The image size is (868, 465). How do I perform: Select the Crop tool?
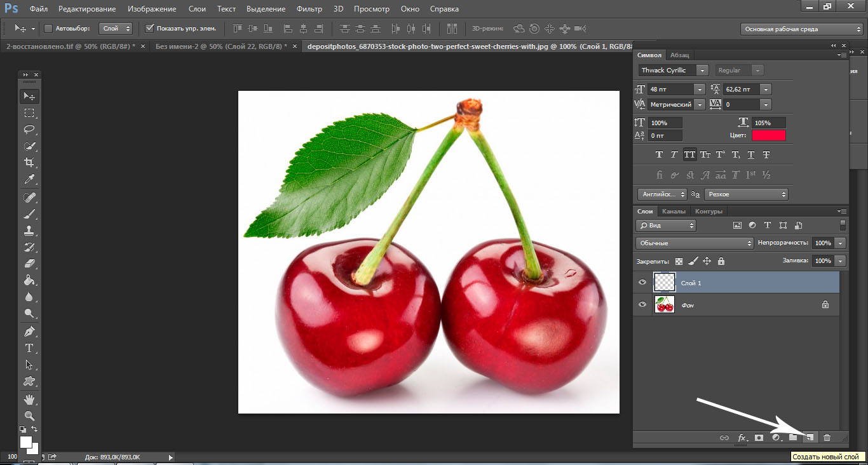coord(29,163)
